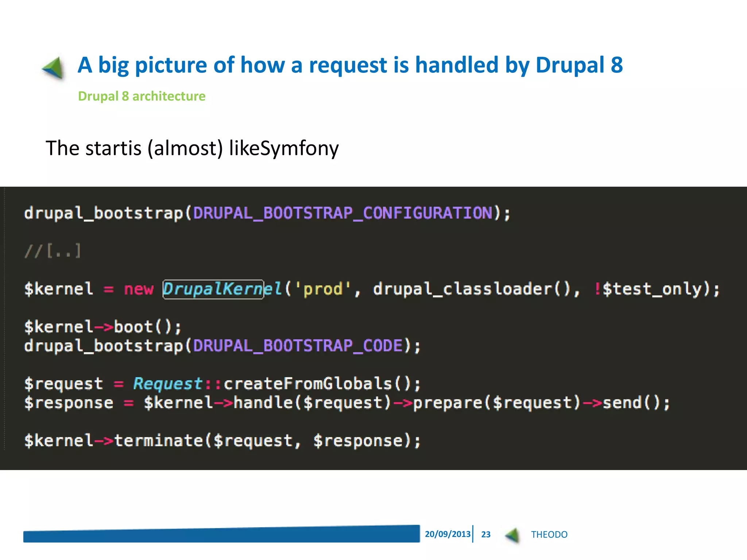This screenshot has height=560, width=747.
Task: Click the DRUPAL_BOOTSTRAP_CODE constant
Action: [298, 346]
